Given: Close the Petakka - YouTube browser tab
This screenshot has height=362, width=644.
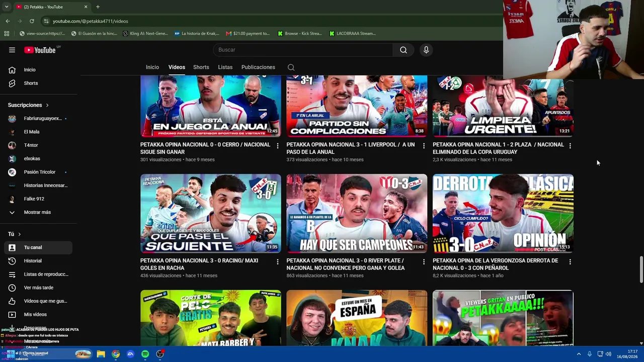Looking at the screenshot, I should [x=86, y=7].
